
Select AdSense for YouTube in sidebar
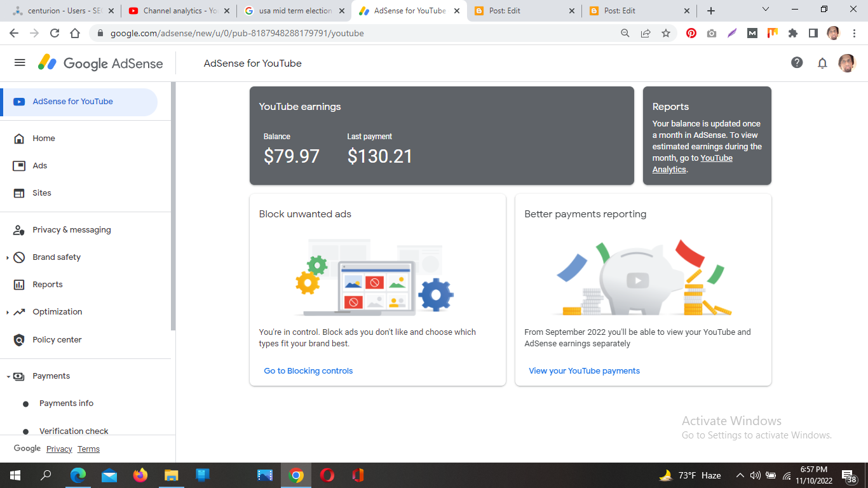80,102
